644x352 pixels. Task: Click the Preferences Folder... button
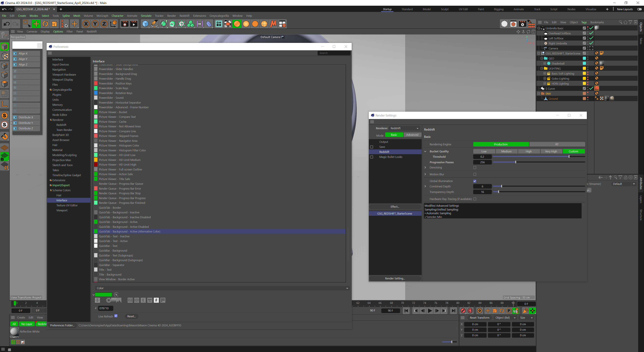(62, 325)
